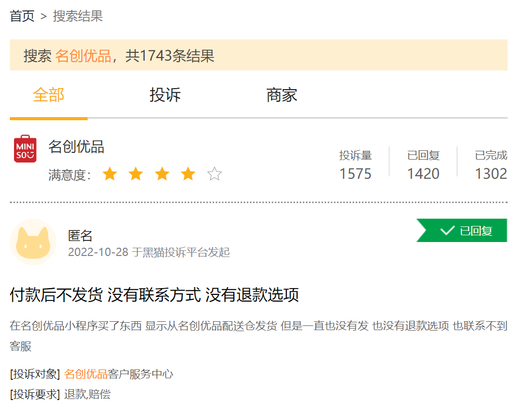Switch to the 全部 tab
The height and width of the screenshot is (413, 532).
point(49,95)
